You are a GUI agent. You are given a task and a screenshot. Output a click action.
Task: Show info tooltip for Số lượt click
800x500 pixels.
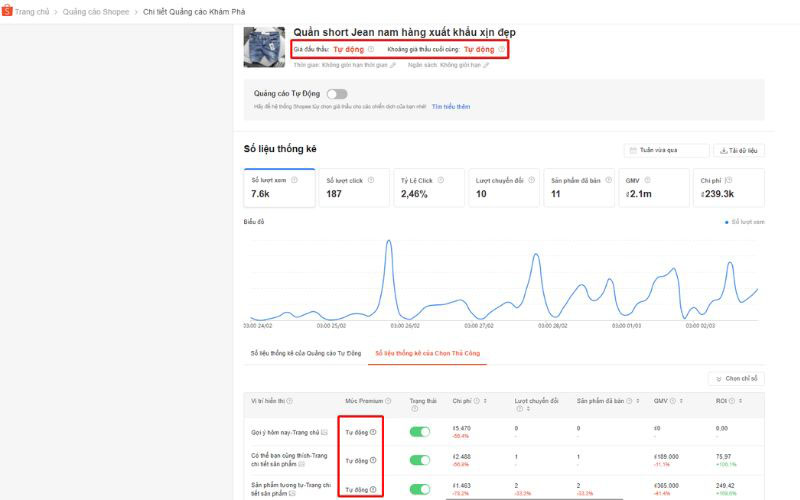point(371,180)
